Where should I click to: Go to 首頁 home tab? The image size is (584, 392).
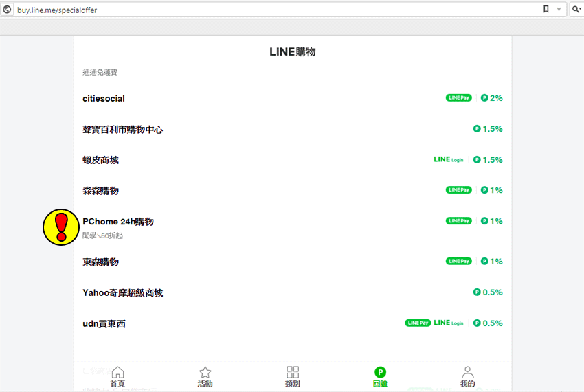(117, 376)
